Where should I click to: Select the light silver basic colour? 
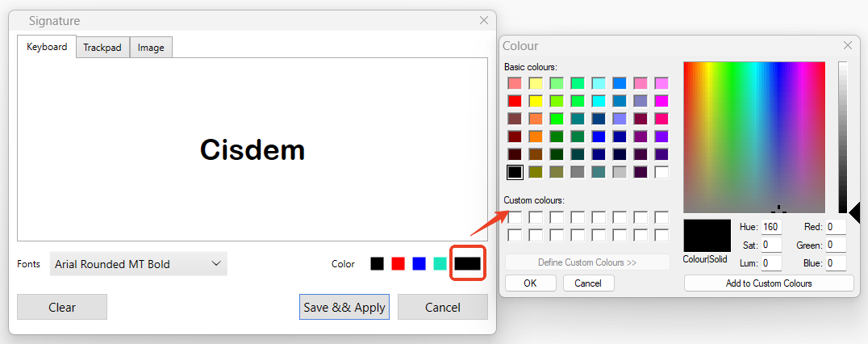[x=620, y=172]
